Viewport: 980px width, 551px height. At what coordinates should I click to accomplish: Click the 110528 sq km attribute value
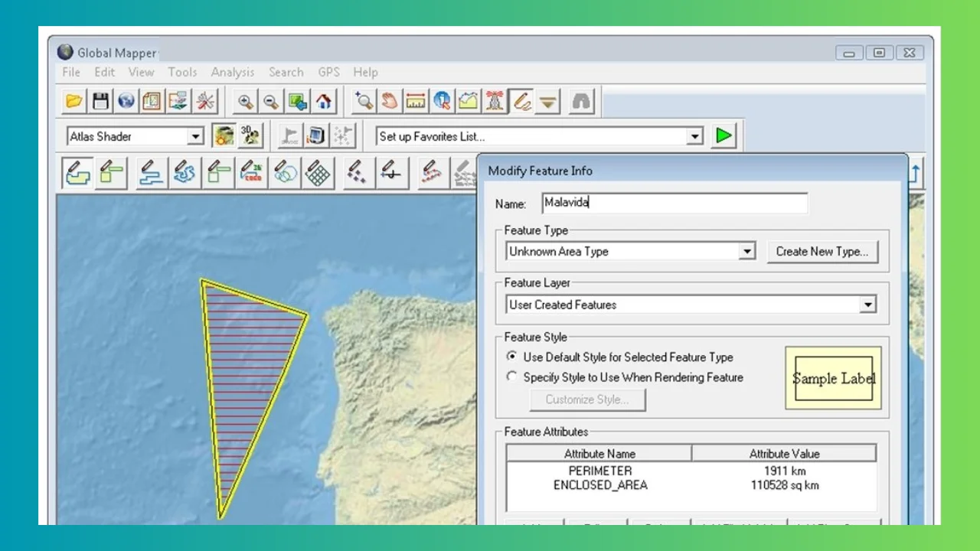(x=784, y=485)
